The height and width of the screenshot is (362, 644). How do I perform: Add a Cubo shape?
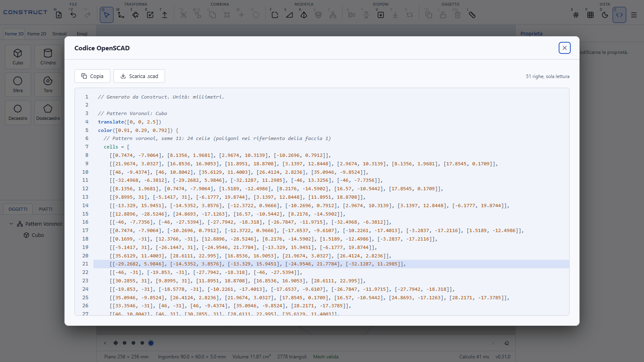point(18,57)
